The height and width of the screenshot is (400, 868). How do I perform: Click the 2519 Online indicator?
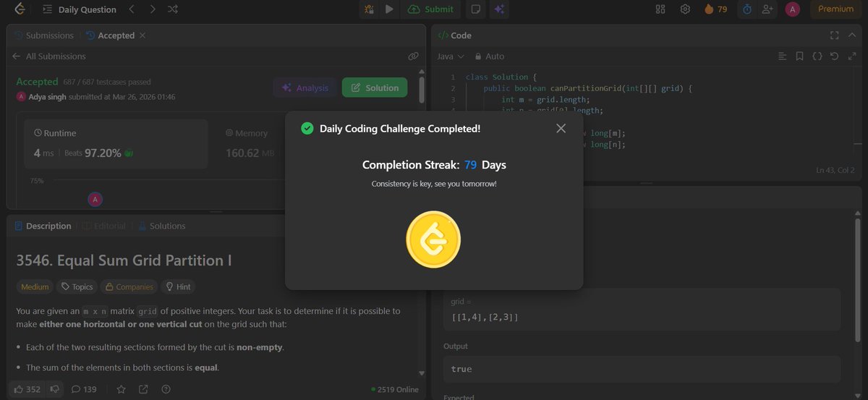tap(395, 389)
